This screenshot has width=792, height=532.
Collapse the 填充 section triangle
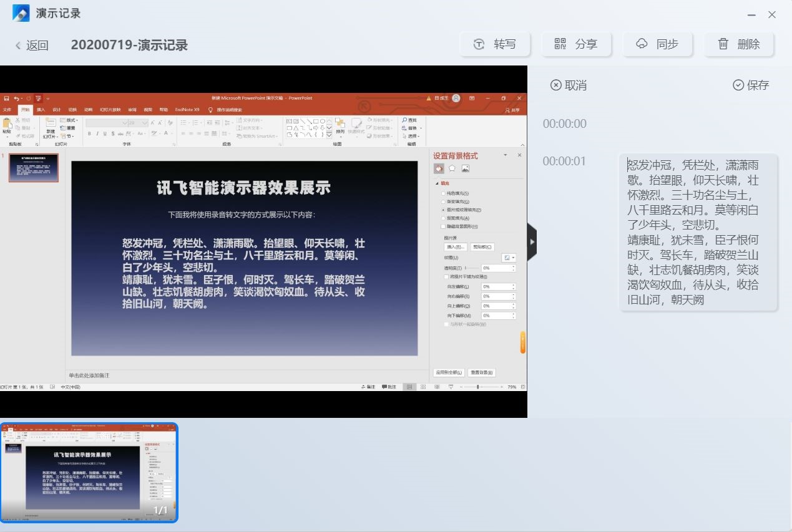click(x=437, y=183)
